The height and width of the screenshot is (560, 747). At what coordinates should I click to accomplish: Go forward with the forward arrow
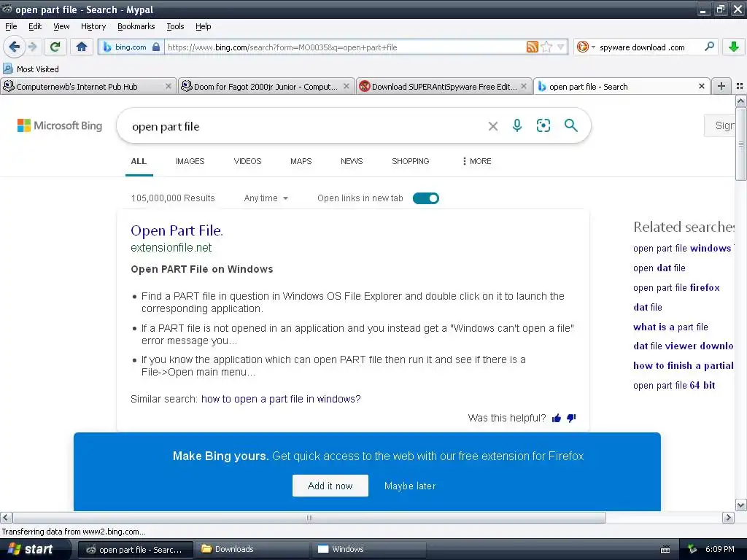tap(32, 47)
